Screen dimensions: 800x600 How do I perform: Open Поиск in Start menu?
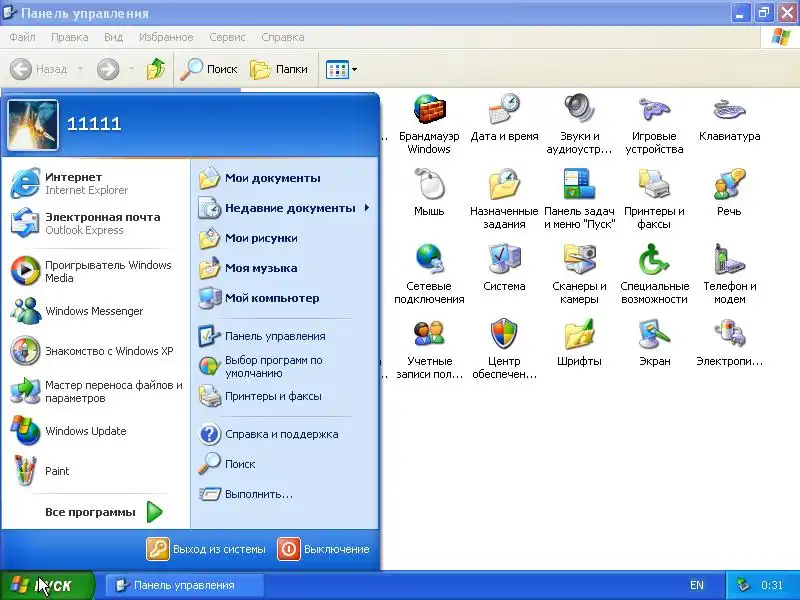tap(285, 464)
